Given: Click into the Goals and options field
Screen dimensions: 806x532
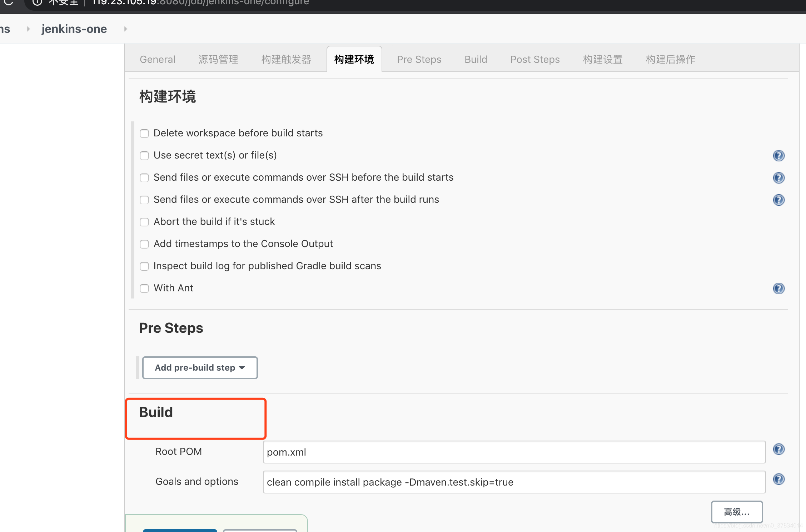Looking at the screenshot, I should (514, 482).
